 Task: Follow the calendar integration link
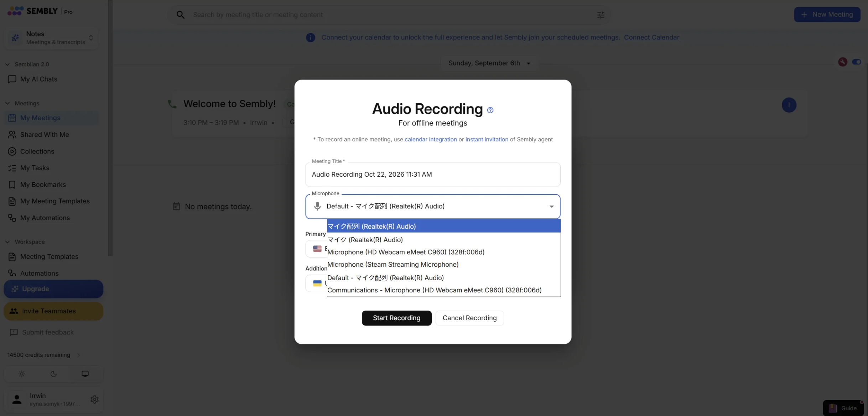(431, 140)
